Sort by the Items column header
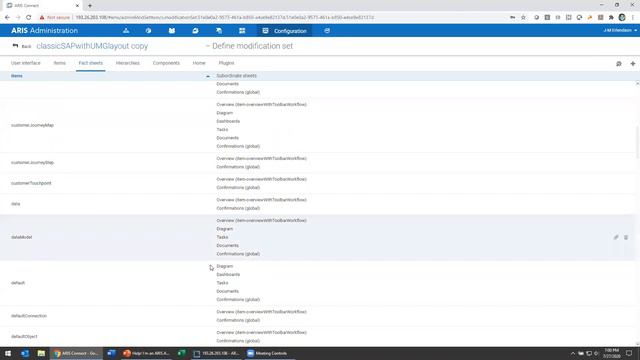 (x=17, y=76)
